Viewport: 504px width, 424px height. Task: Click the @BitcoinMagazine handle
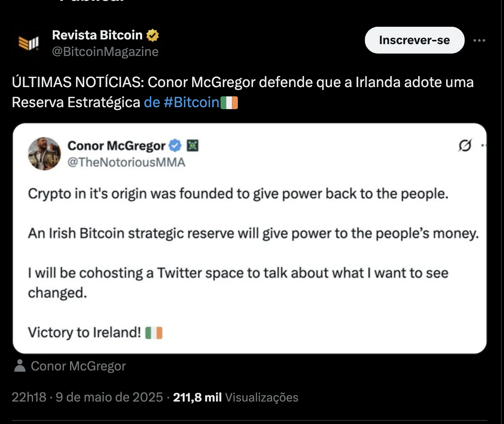(105, 51)
